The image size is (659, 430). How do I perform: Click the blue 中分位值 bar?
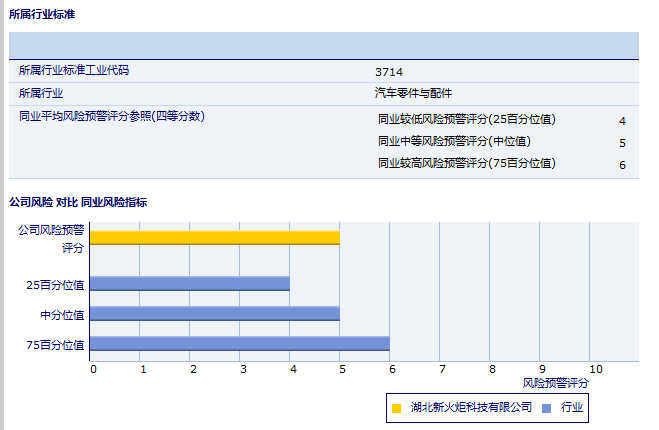214,314
